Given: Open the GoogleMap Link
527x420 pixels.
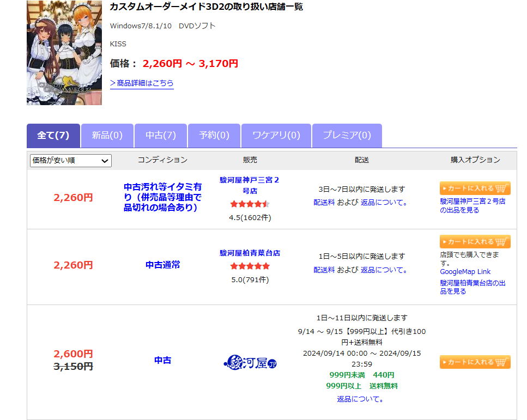Looking at the screenshot, I should point(465,271).
